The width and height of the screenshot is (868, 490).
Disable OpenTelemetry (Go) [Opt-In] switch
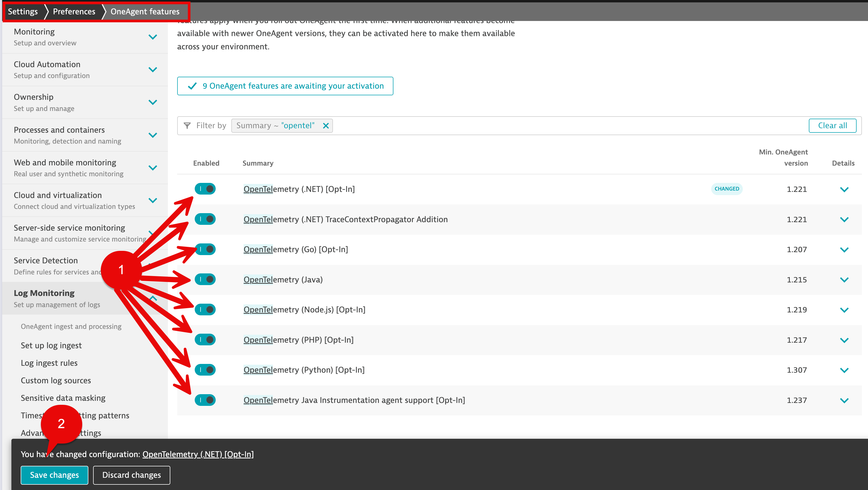(205, 249)
